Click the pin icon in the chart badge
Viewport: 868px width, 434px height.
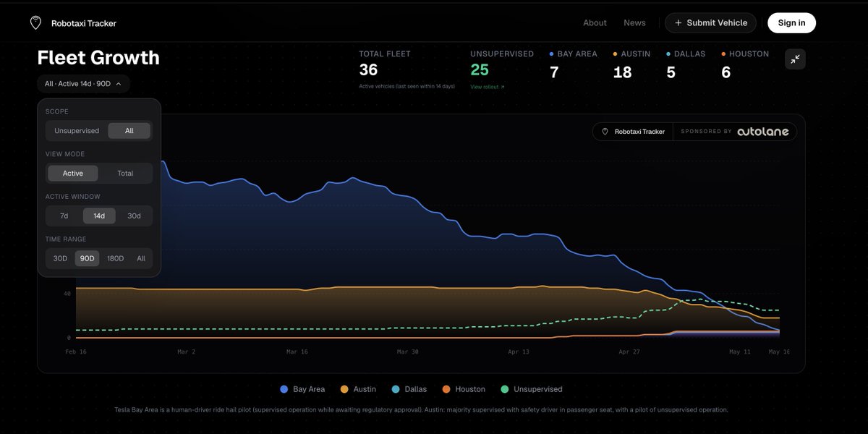tap(605, 132)
